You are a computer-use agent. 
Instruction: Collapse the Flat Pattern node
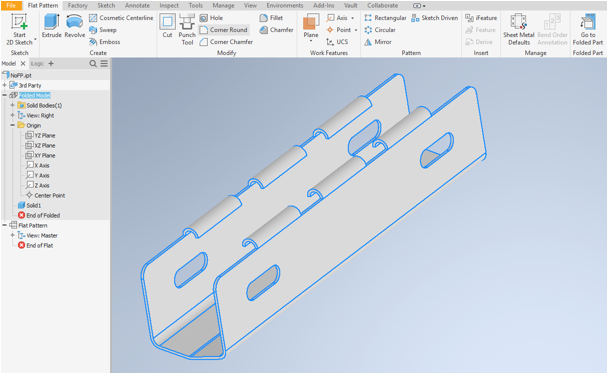click(x=5, y=225)
